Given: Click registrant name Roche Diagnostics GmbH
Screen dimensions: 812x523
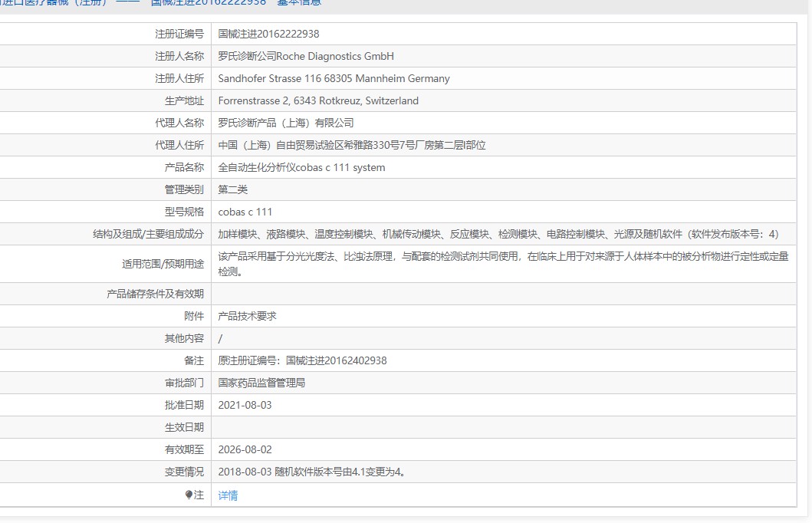Looking at the screenshot, I should point(305,56).
